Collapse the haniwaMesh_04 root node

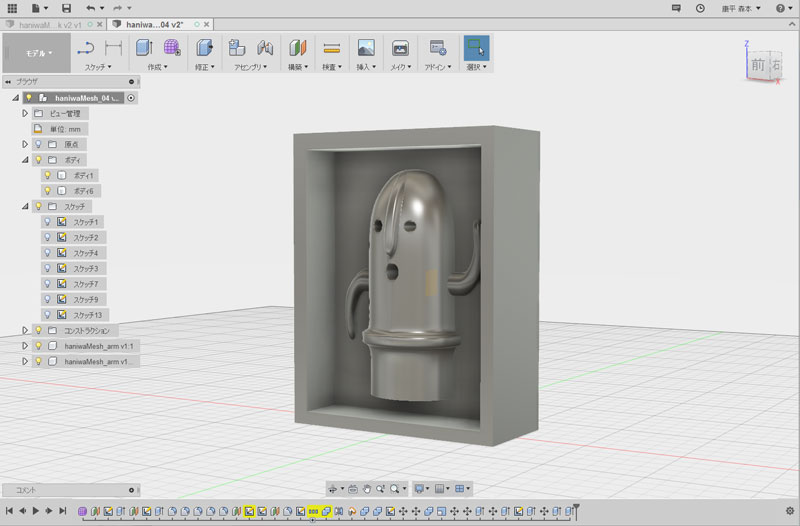click(x=16, y=97)
